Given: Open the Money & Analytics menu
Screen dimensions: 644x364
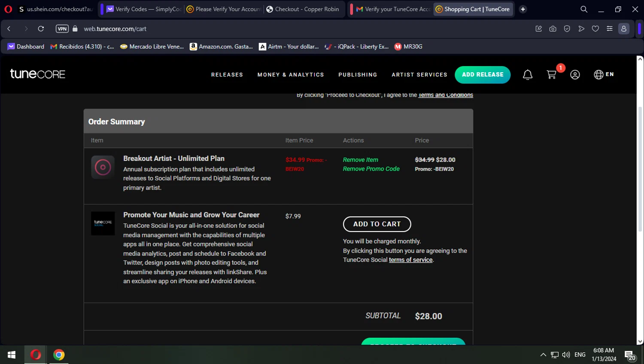Looking at the screenshot, I should tap(291, 75).
